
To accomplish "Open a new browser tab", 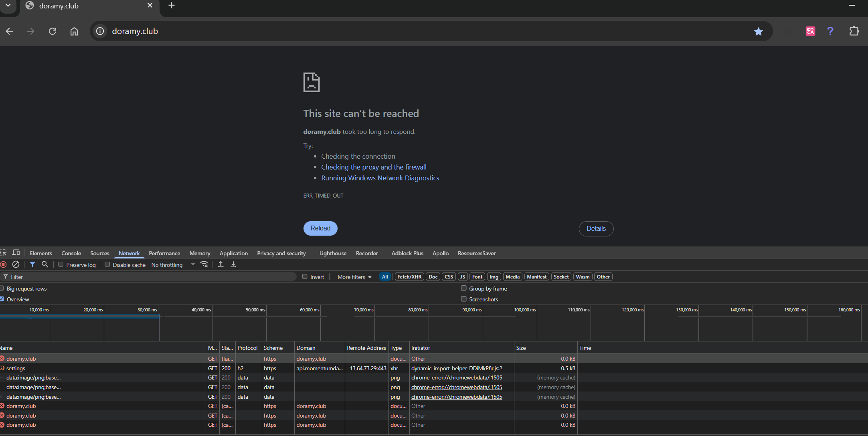I will pos(172,6).
